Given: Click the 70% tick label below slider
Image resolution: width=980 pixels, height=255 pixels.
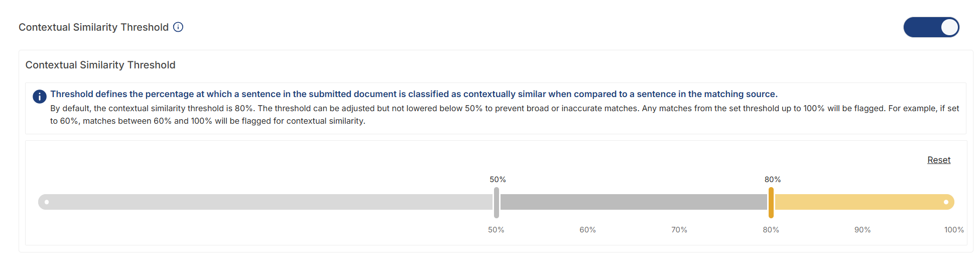Looking at the screenshot, I should 679,230.
